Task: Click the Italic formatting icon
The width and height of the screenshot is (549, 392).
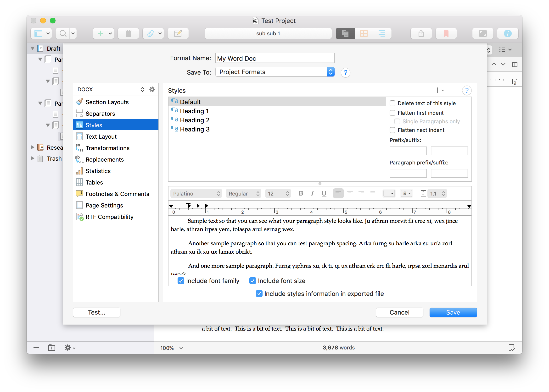Action: click(312, 193)
